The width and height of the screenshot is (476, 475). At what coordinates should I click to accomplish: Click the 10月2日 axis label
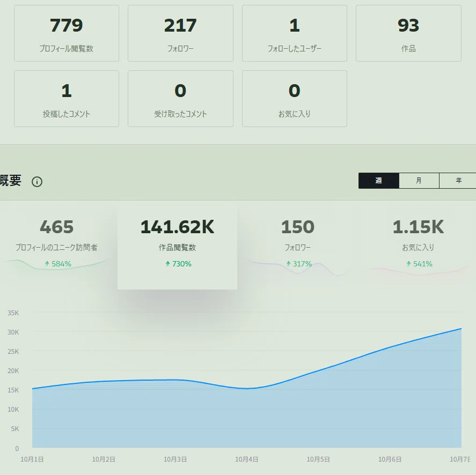point(104,459)
